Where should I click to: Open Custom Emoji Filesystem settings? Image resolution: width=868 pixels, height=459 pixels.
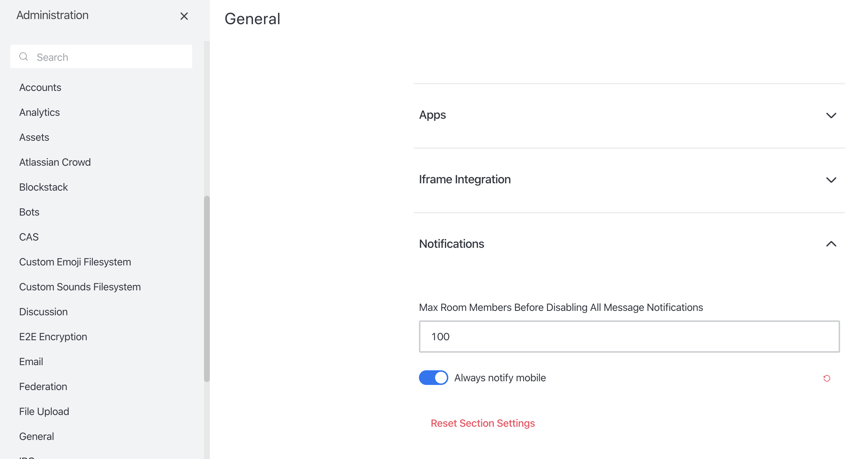pyautogui.click(x=75, y=262)
